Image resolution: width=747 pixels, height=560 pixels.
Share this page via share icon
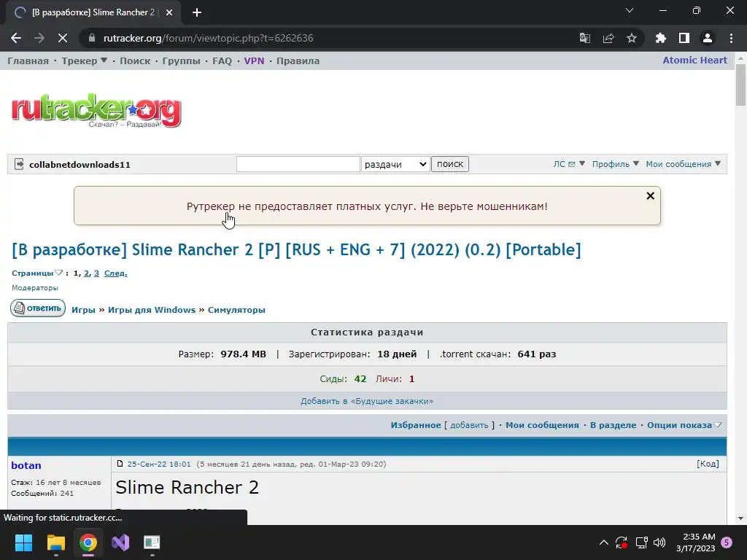tap(608, 38)
